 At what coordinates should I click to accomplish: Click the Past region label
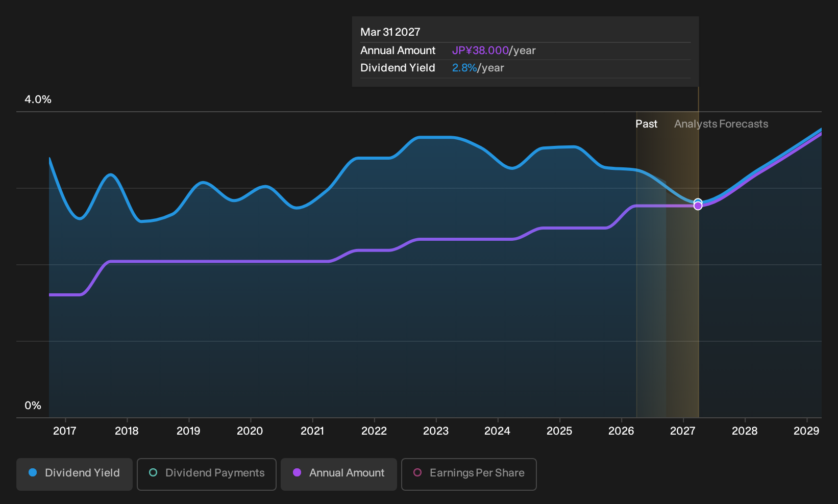[646, 124]
